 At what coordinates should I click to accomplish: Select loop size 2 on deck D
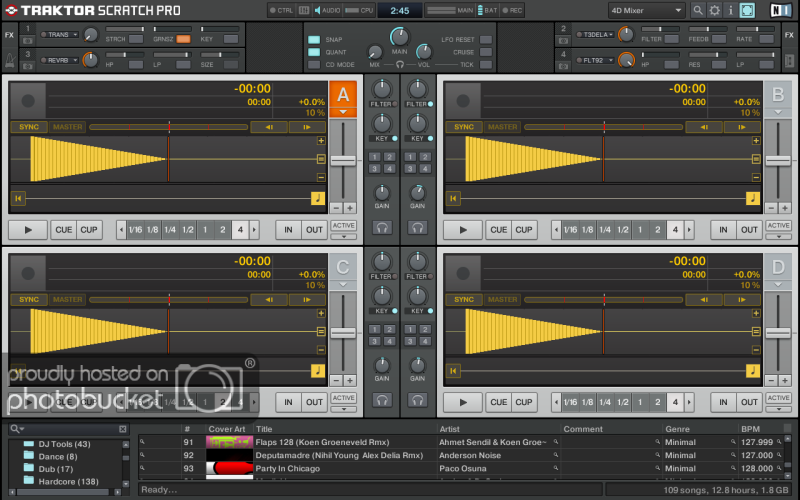click(x=658, y=403)
